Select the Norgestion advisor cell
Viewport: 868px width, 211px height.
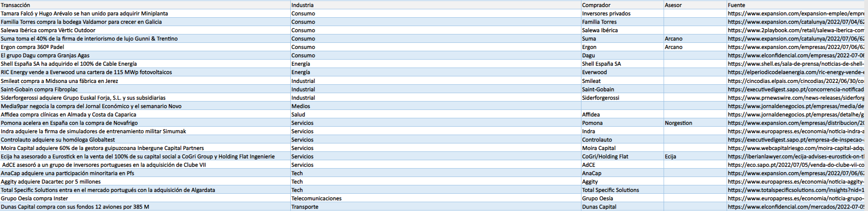(x=695, y=123)
